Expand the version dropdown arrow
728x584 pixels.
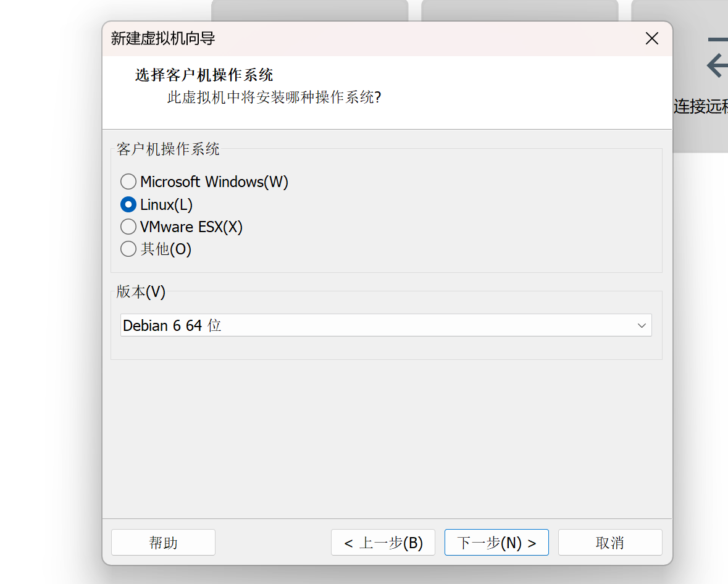642,325
